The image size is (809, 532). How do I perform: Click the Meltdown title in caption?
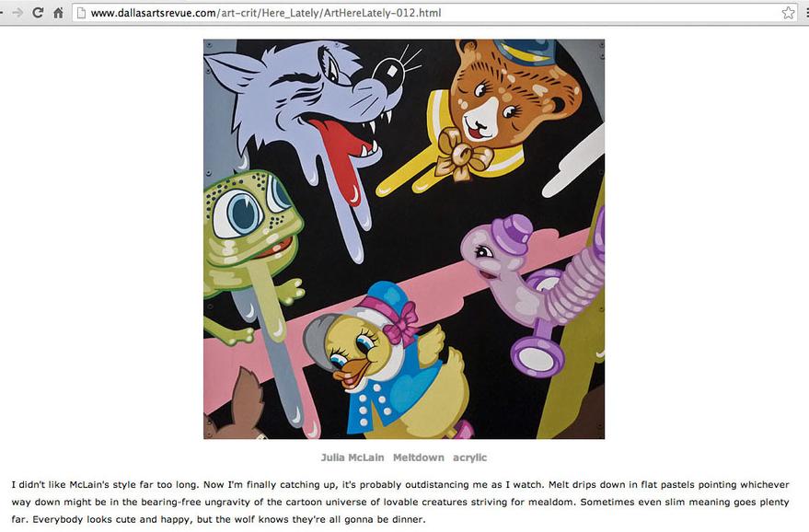[419, 457]
